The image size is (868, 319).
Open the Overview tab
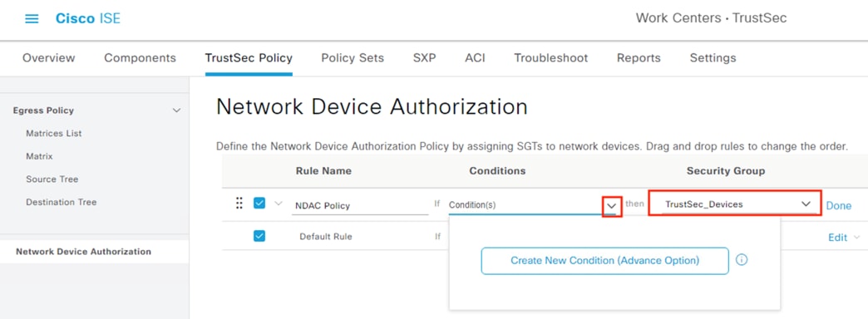(x=49, y=58)
